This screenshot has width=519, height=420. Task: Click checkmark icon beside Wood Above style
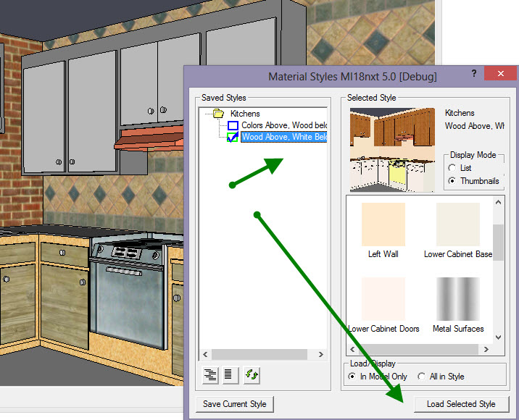[x=233, y=138]
